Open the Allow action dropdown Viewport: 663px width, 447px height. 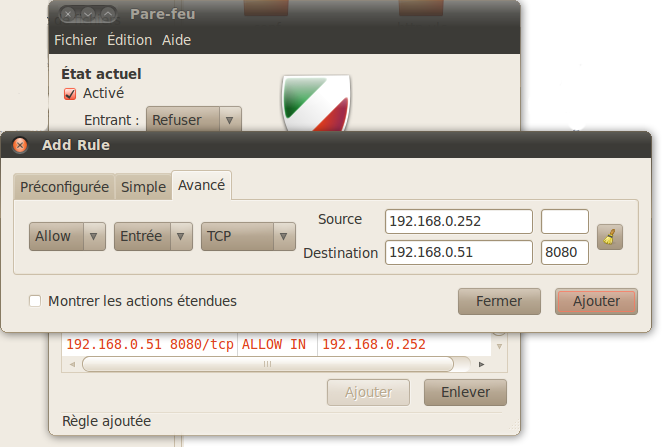click(x=67, y=236)
